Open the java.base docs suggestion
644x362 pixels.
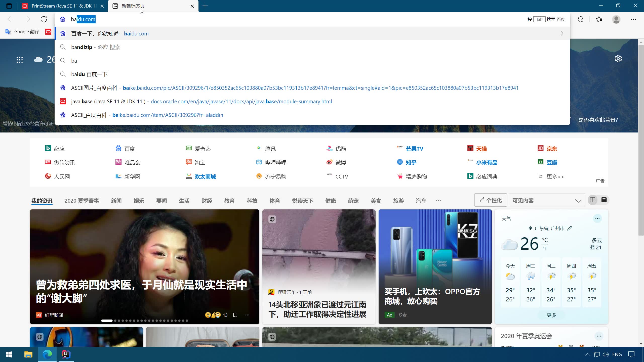pos(312,101)
